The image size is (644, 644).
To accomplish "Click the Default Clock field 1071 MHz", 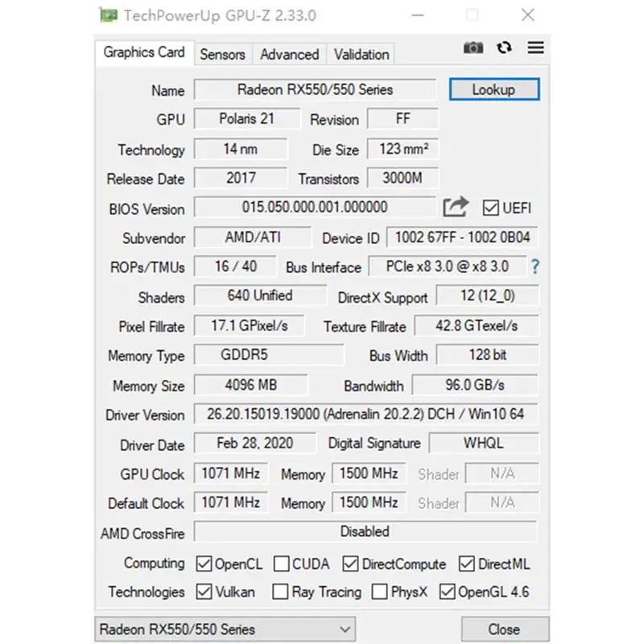I will 231,502.
